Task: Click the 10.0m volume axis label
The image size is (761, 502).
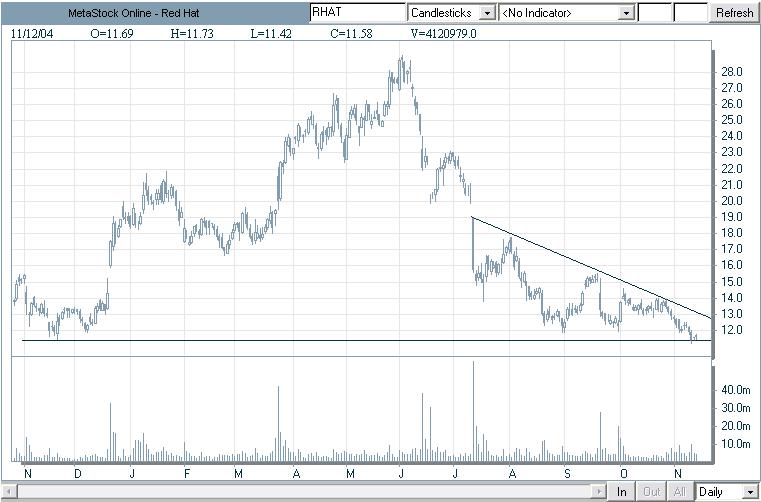Action: 736,444
